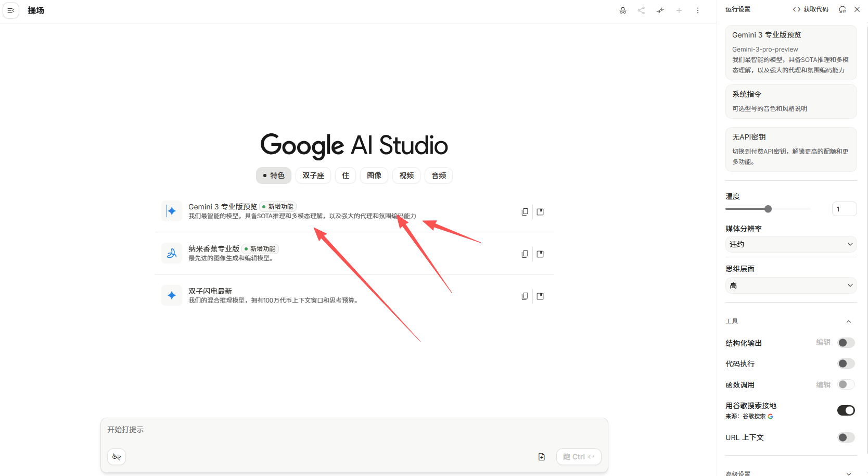This screenshot has height=476, width=868.
Task: Open the 媒体分辨率 dropdown
Action: [x=790, y=244]
